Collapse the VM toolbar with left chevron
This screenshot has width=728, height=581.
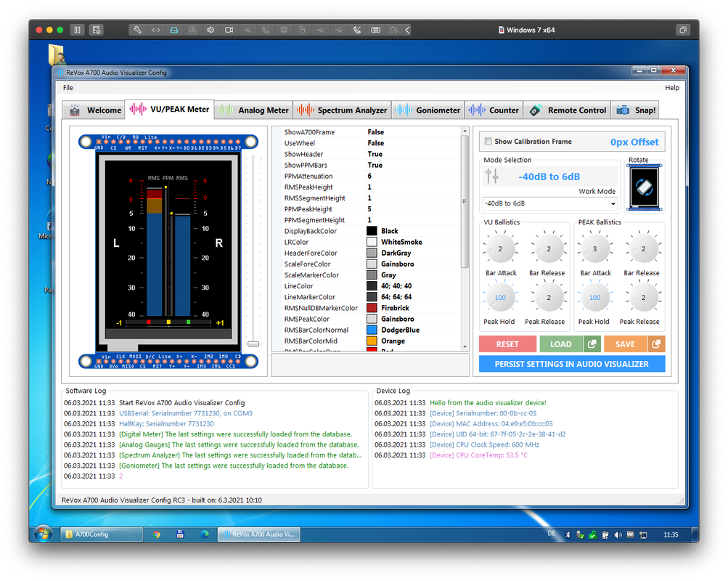[x=407, y=30]
